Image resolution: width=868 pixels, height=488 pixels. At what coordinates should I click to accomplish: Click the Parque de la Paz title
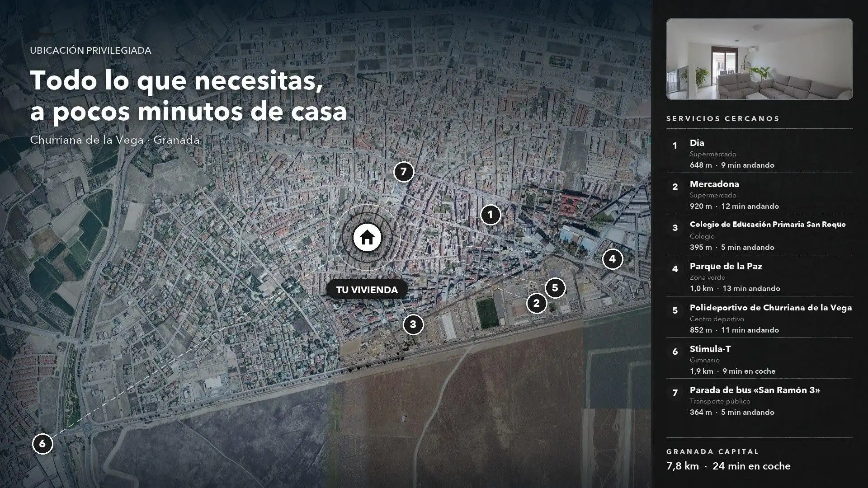click(x=726, y=266)
